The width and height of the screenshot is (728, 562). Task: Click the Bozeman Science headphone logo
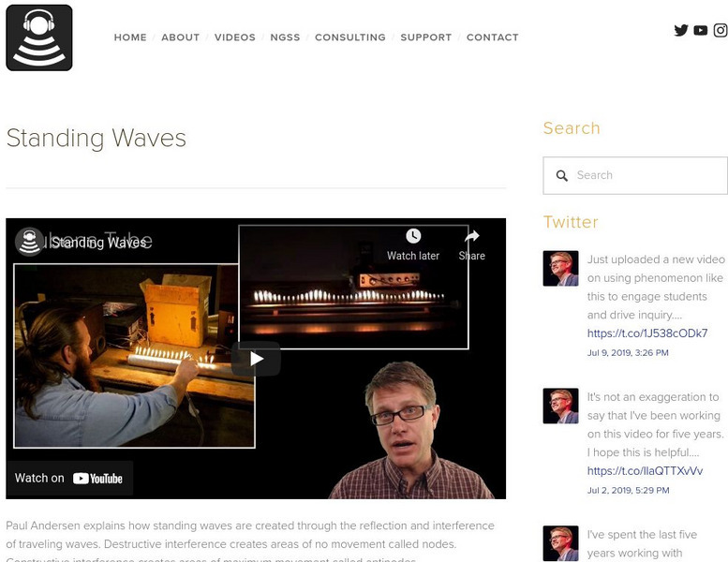tap(39, 37)
